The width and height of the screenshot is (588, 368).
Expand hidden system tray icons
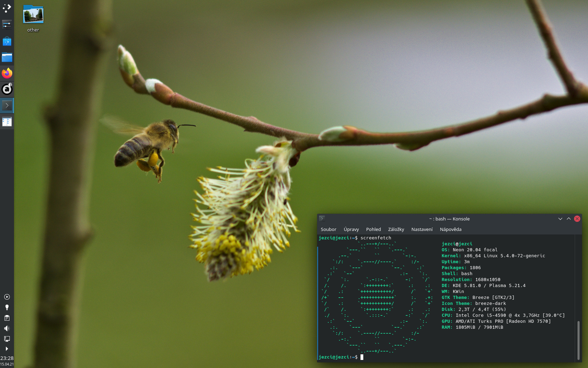pos(7,349)
